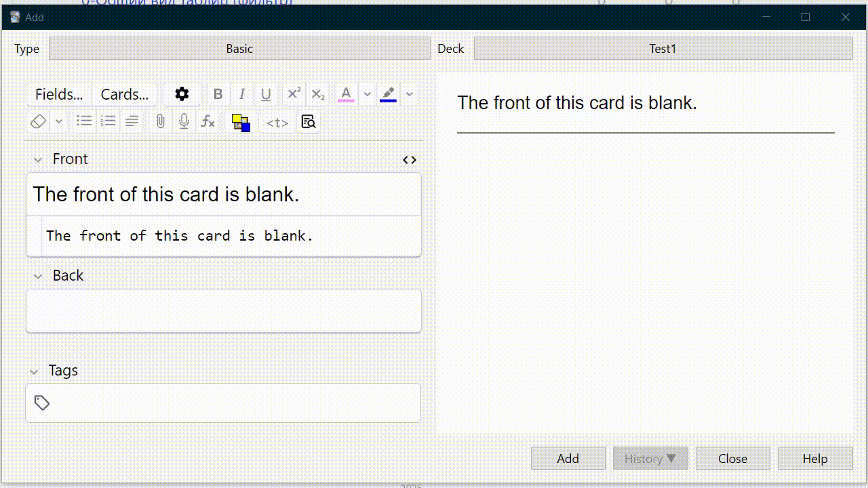Click the Add button
Viewport: 868px width, 488px height.
(568, 458)
